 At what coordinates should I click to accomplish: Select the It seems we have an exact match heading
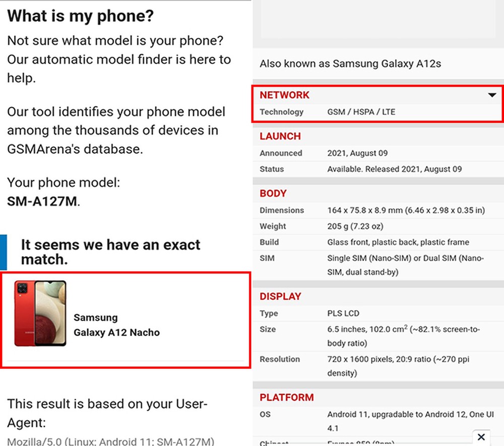(x=110, y=252)
